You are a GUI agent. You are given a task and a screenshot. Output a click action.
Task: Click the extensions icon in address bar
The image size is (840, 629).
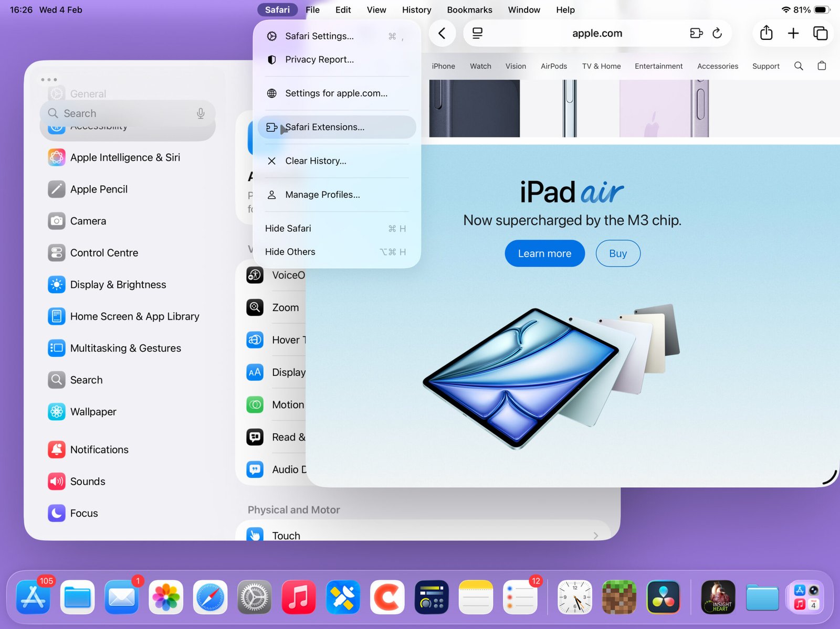coord(696,34)
